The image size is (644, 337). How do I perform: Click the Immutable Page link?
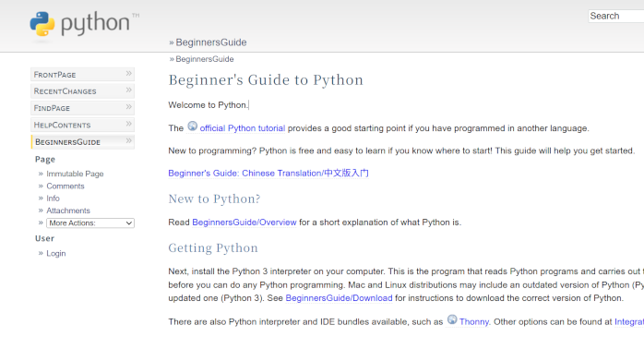coord(75,174)
